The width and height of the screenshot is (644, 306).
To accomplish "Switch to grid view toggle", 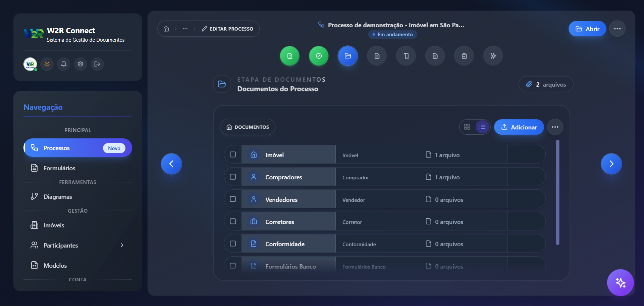I will click(467, 127).
